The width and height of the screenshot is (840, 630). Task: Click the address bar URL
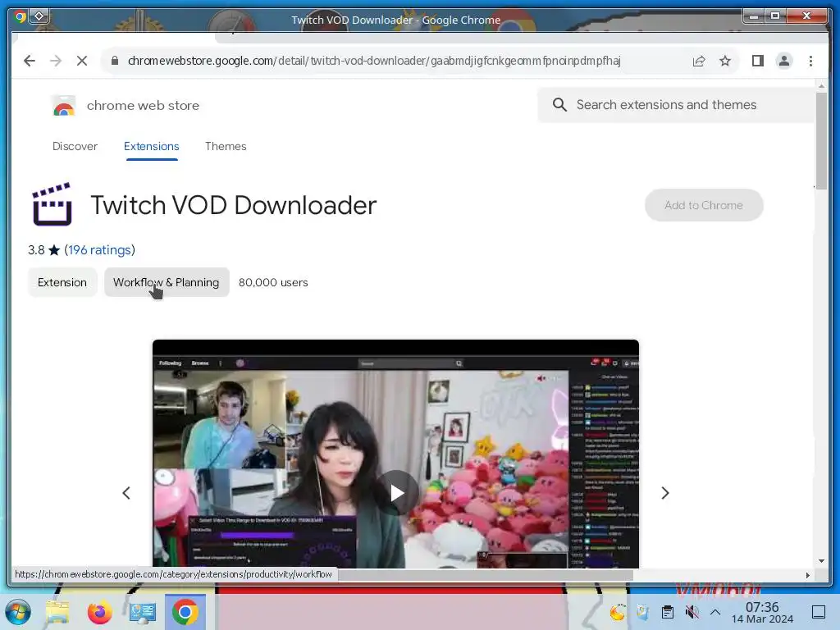click(x=374, y=61)
